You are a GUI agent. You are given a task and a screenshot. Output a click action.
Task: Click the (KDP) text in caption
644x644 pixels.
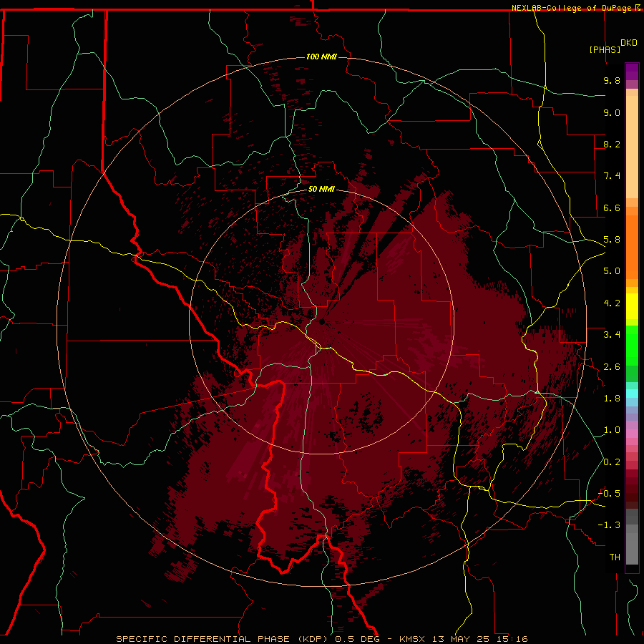click(x=313, y=639)
